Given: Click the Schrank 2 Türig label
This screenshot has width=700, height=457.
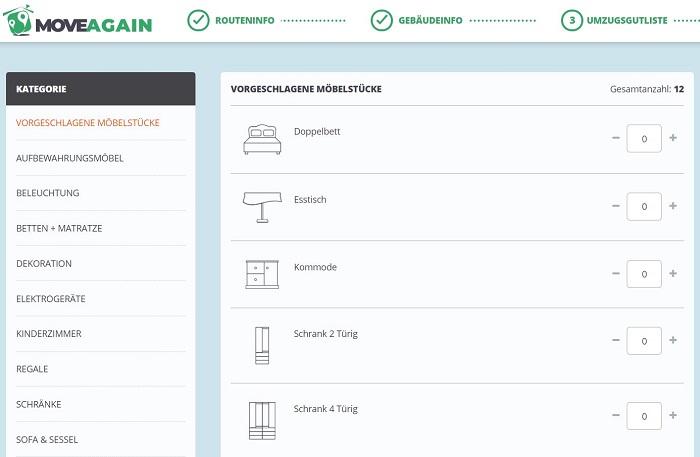Looking at the screenshot, I should pyautogui.click(x=325, y=334).
